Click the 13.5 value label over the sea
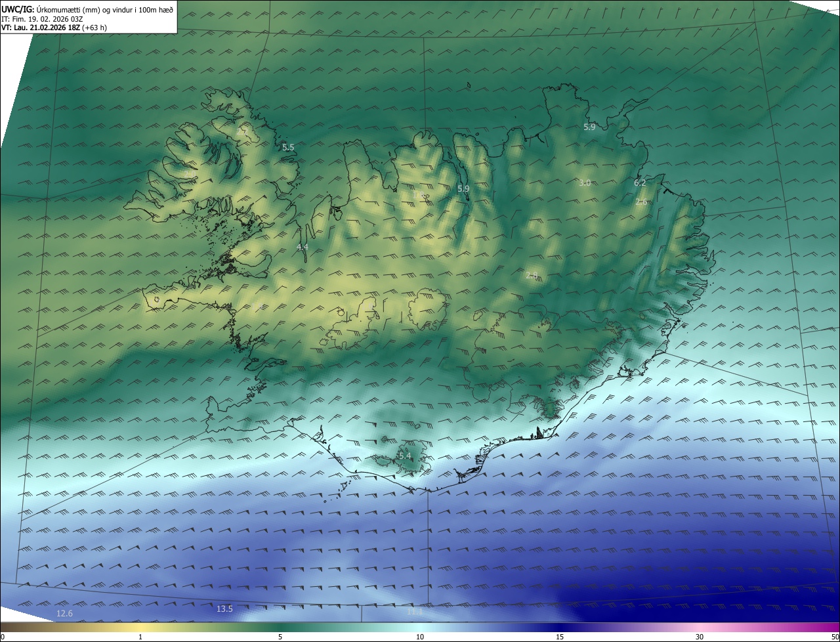Viewport: 840px width, 642px height. click(x=224, y=609)
